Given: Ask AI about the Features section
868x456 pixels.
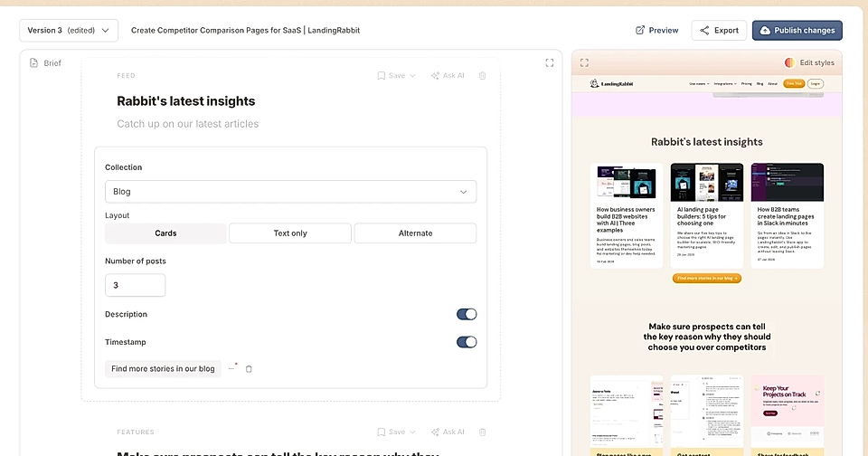Looking at the screenshot, I should [x=448, y=432].
